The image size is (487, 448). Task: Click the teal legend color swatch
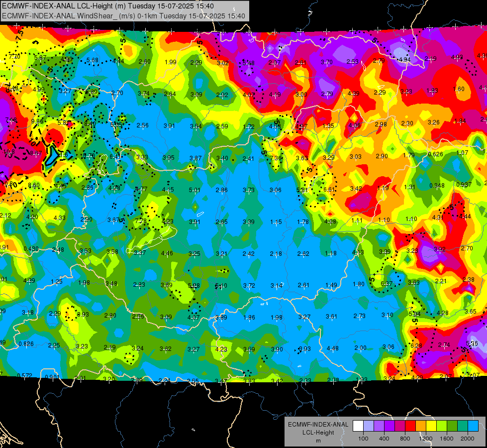pos(463,426)
